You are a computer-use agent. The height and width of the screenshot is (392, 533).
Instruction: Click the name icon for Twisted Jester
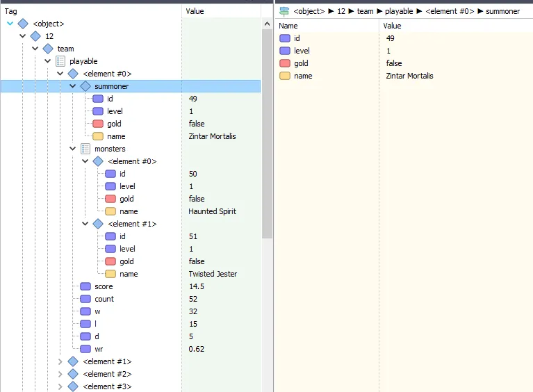110,274
